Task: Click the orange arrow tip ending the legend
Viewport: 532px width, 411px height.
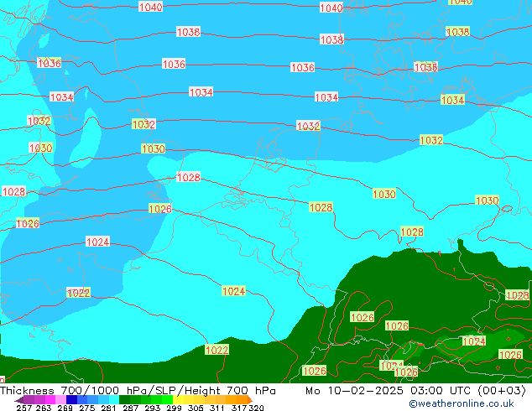Action: (x=250, y=400)
